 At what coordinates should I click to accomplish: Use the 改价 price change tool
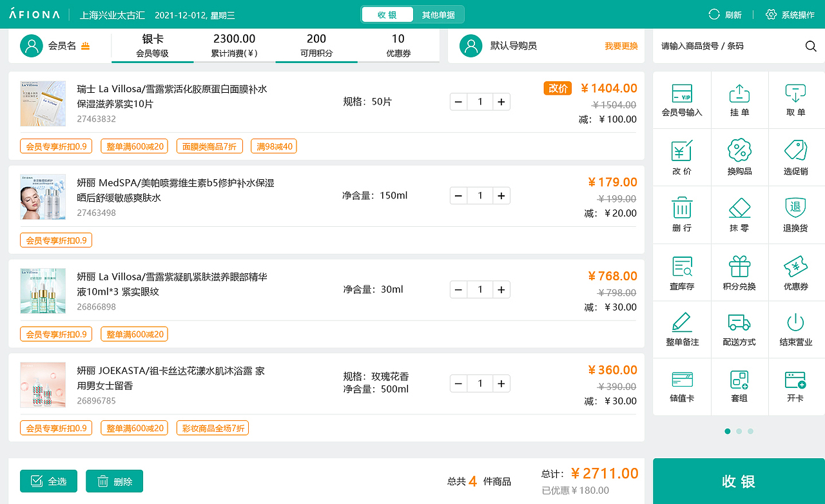pyautogui.click(x=682, y=157)
